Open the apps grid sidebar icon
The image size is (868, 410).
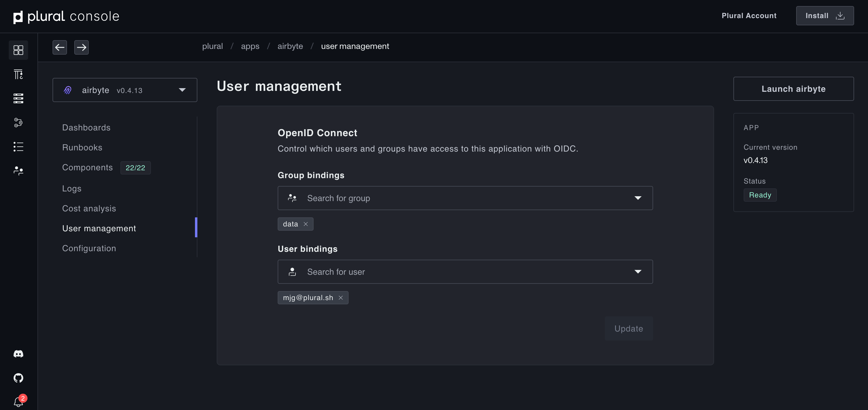pos(18,50)
